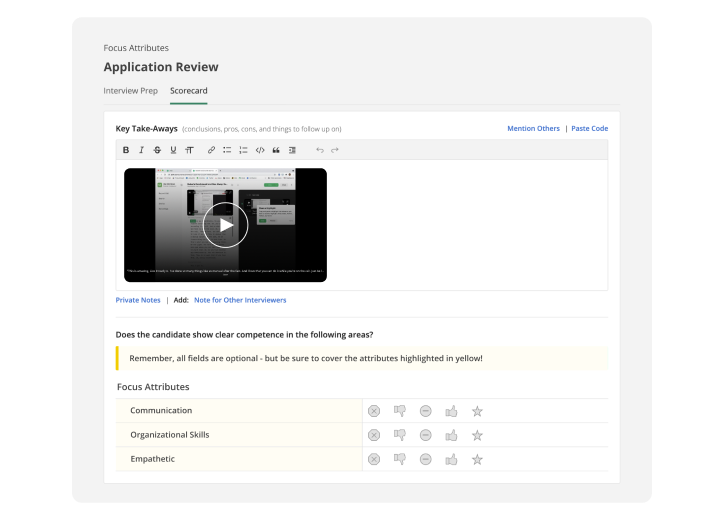Undo the last edit
This screenshot has height=520, width=724.
pos(320,150)
